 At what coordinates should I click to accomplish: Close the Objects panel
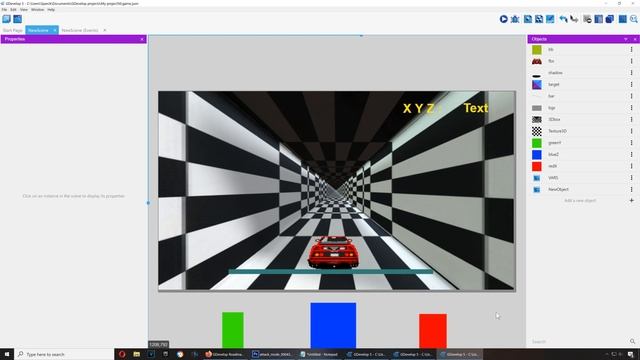click(635, 39)
